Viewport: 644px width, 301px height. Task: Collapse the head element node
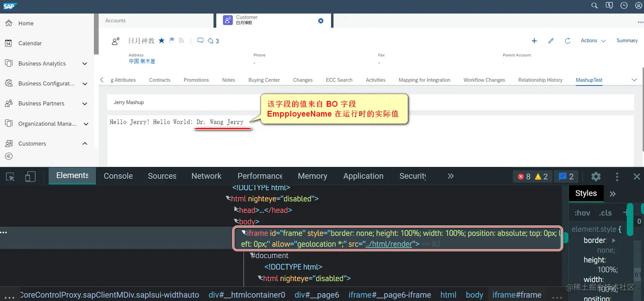[237, 210]
